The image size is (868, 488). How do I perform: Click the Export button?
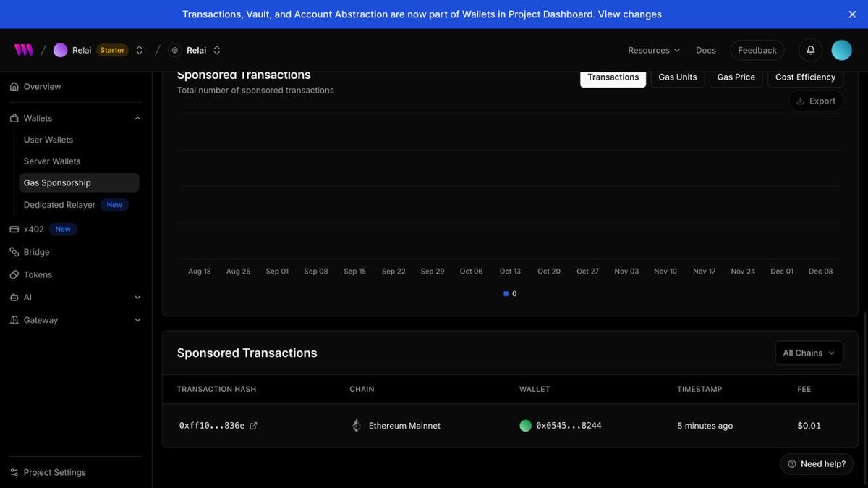tap(816, 101)
